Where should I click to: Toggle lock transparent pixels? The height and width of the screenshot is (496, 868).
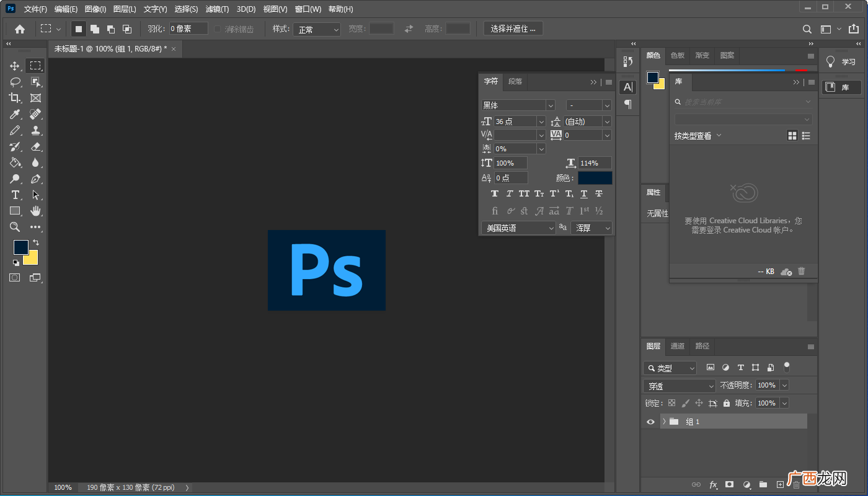tap(671, 403)
